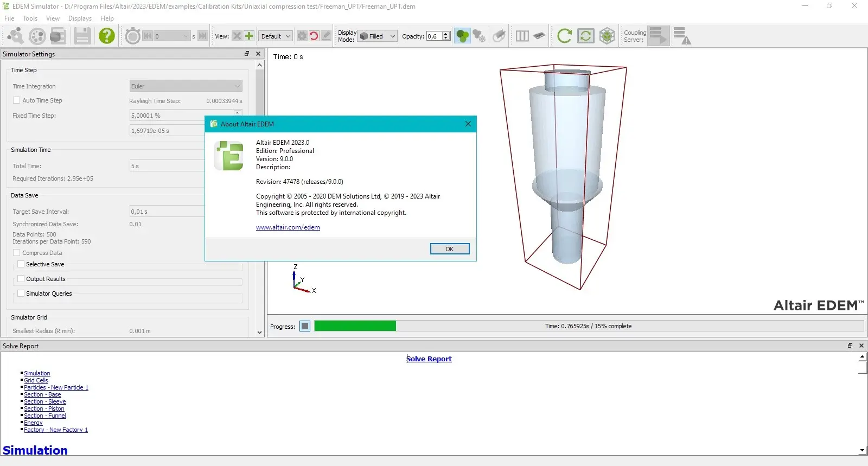
Task: Add a new view with green plus
Action: pyautogui.click(x=249, y=36)
